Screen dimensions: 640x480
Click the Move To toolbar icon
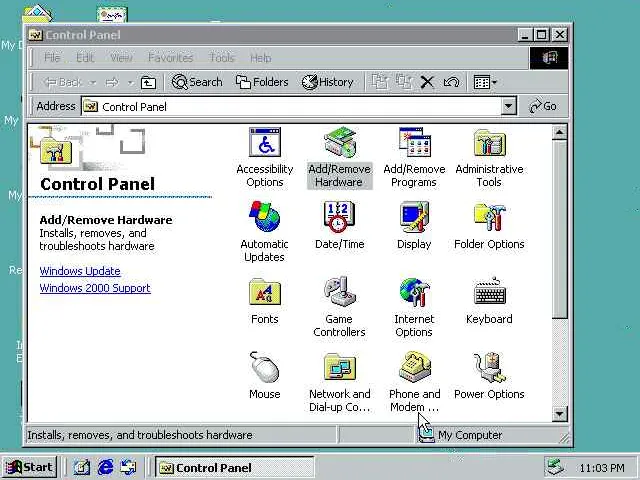380,82
